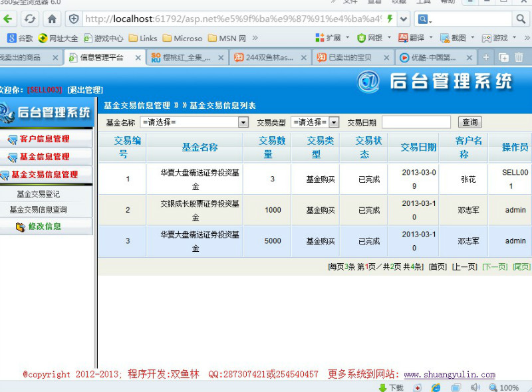
Task: Select 基金交易登记 submenu item
Action: click(39, 194)
